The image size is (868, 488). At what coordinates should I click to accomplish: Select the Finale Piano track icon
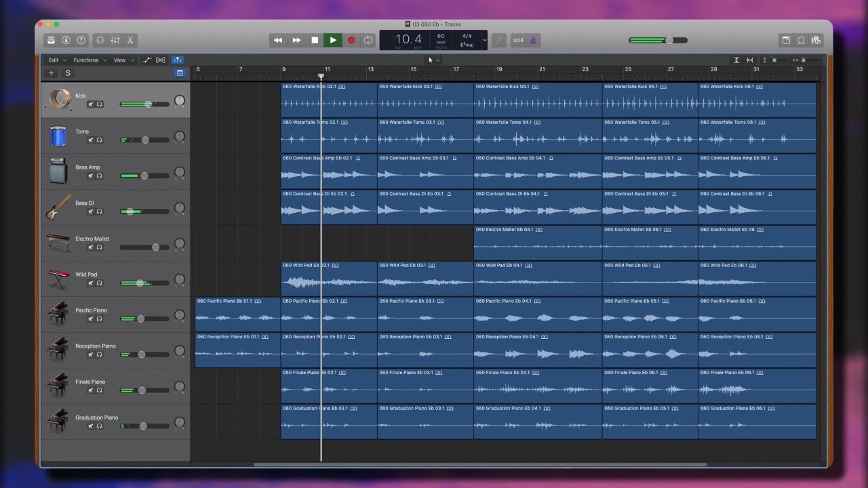point(58,386)
